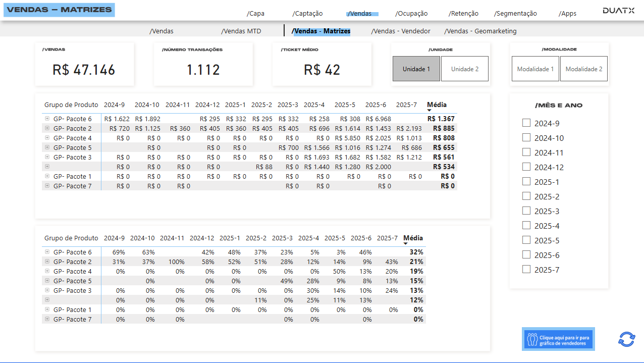Click the gráfico de vendedores button
The height and width of the screenshot is (363, 644).
[558, 339]
